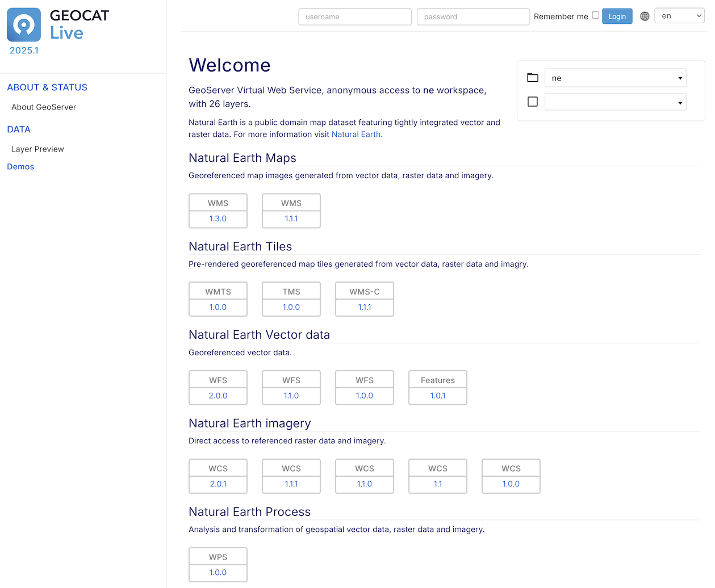Click the Natural Earth Process heading

point(250,512)
